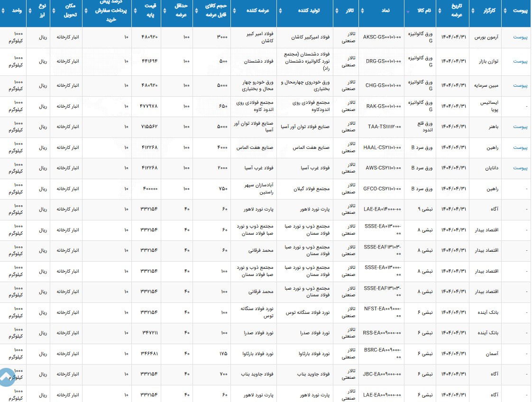The height and width of the screenshot is (402, 532).
Task: Open the پیوست link in the CHG-GS row
Action: pos(520,86)
